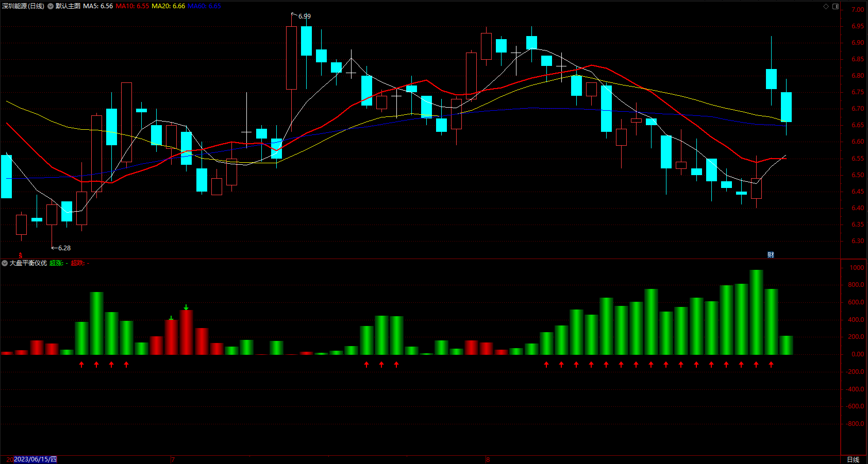
Task: Select the 默认主图 label
Action: [68, 6]
